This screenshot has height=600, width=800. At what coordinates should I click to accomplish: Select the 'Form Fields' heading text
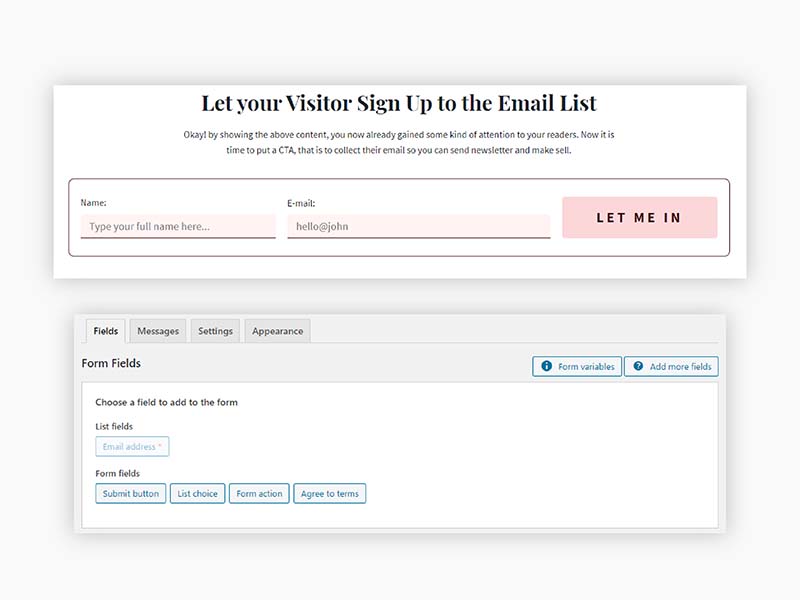(111, 363)
